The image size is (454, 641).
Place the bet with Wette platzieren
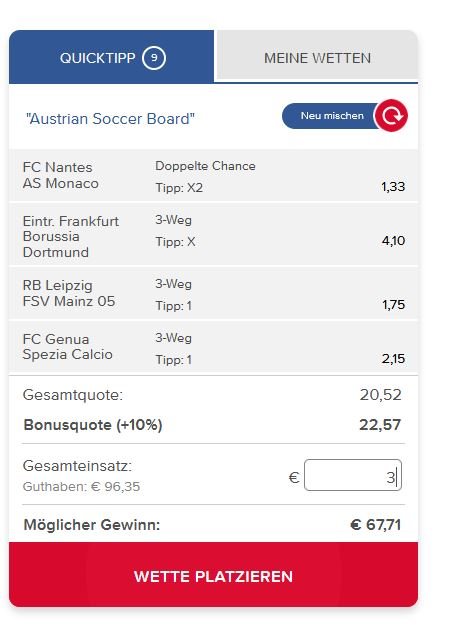[213, 575]
